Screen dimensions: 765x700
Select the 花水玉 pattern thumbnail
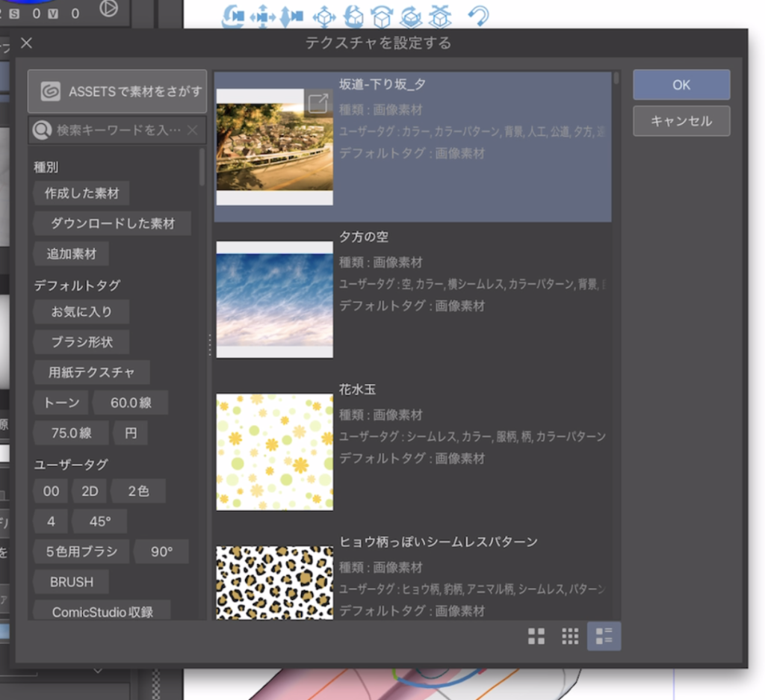274,452
